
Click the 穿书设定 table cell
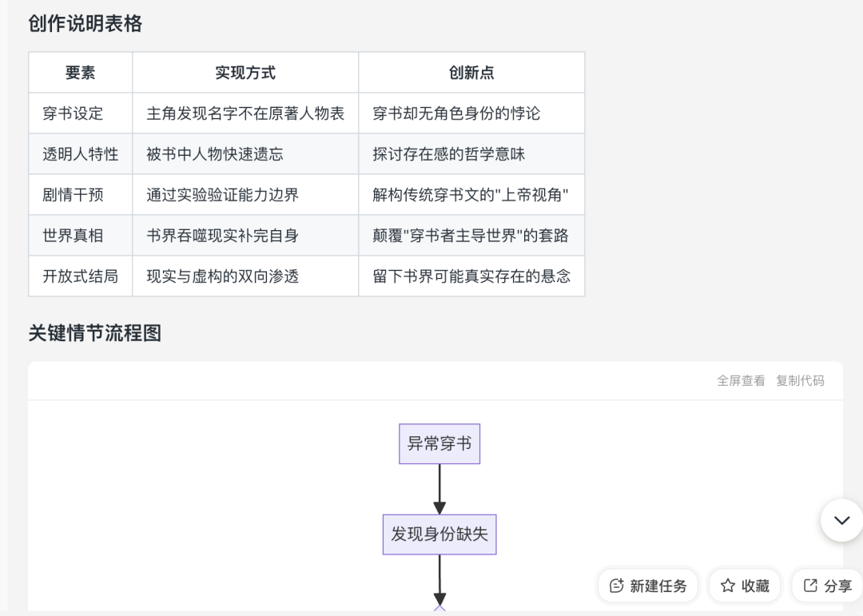click(x=81, y=113)
